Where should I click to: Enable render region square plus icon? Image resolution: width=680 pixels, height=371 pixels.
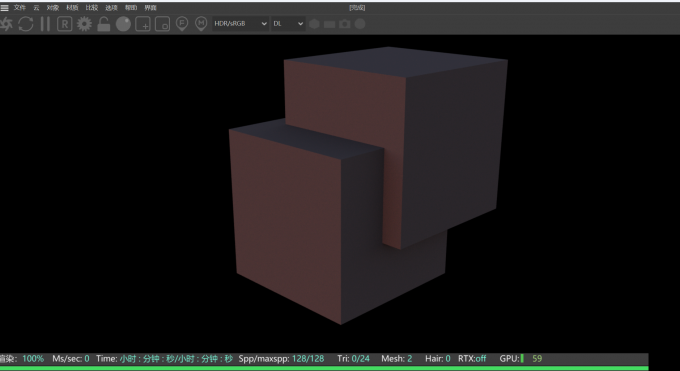click(x=143, y=24)
